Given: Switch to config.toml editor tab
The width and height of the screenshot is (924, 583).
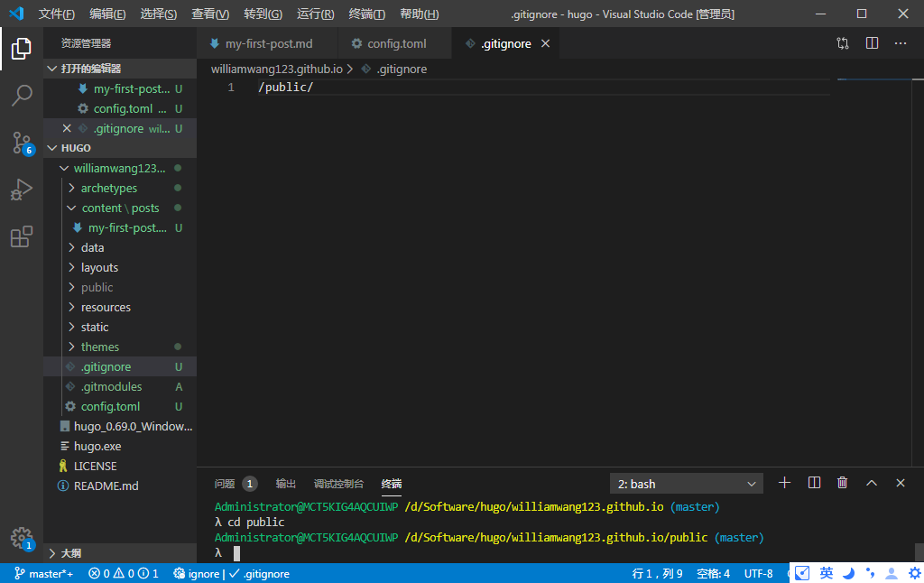Looking at the screenshot, I should pyautogui.click(x=395, y=43).
